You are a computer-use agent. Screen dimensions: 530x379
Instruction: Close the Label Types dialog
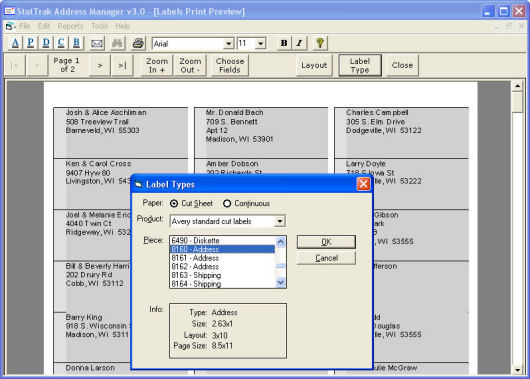[x=363, y=184]
